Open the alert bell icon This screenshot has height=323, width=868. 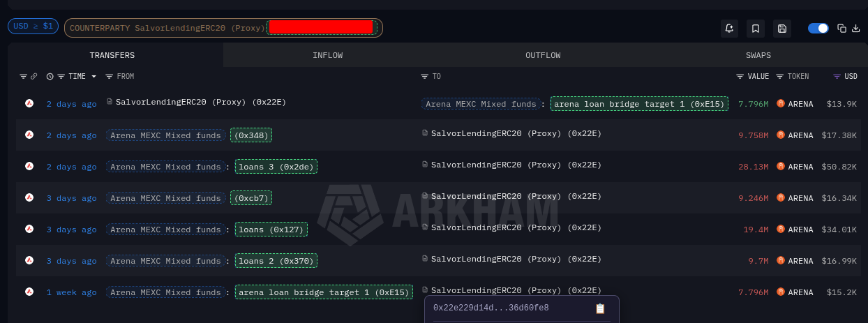coord(730,28)
